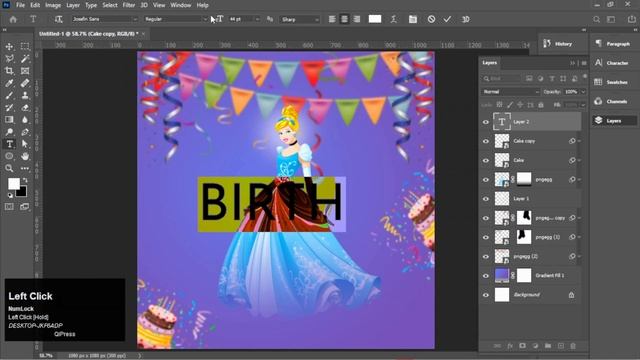Hide the Layer 1 layer
Screen dimensions: 640x360
point(486,199)
